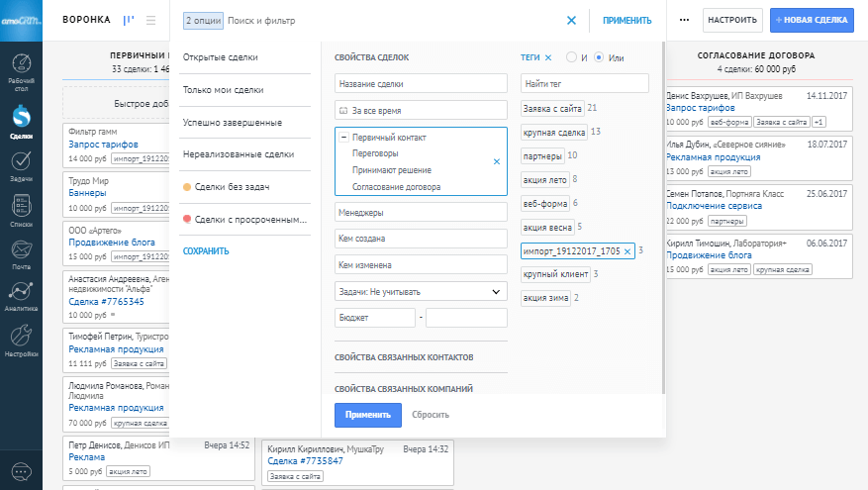The height and width of the screenshot is (490, 868).
Task: Select the "Или" tag logic radio button
Action: 598,57
